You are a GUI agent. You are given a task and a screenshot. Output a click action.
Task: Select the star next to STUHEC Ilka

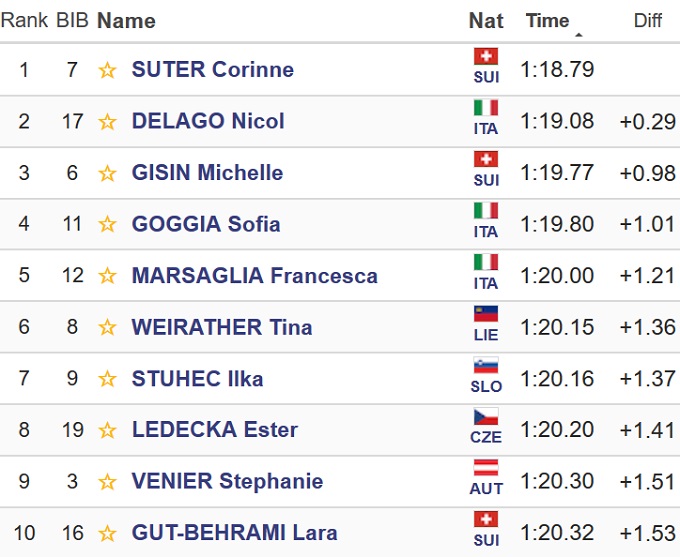(x=107, y=379)
